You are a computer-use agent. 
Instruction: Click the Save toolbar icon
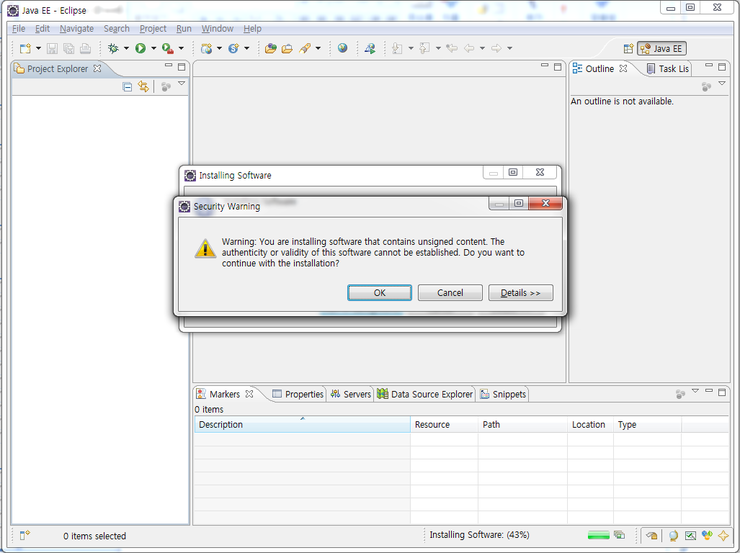tap(52, 48)
